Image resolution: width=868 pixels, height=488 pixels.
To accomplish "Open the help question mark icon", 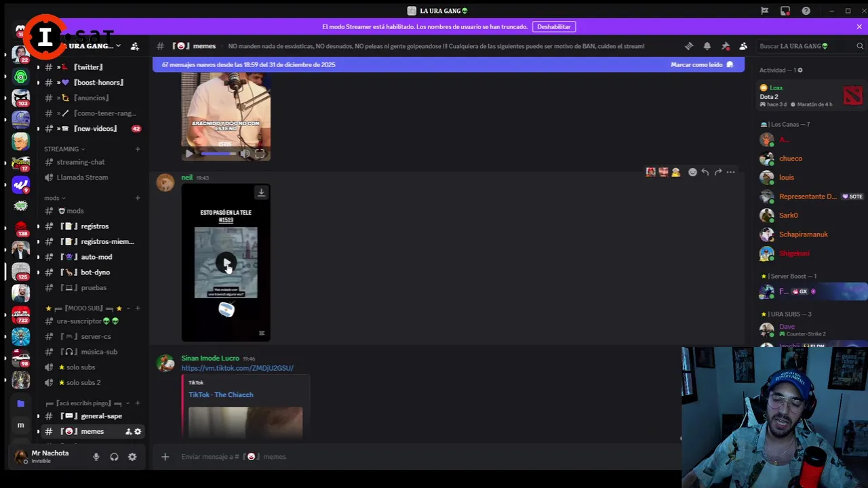I will pos(806,11).
